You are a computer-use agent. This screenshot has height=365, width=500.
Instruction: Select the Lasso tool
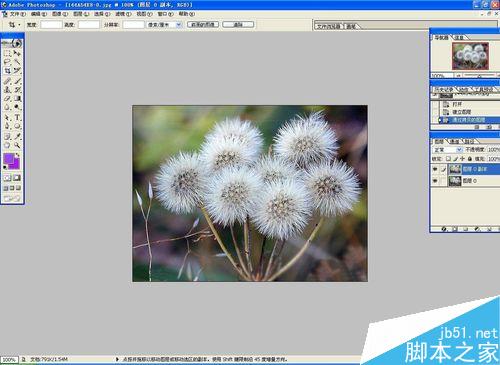pyautogui.click(x=7, y=62)
